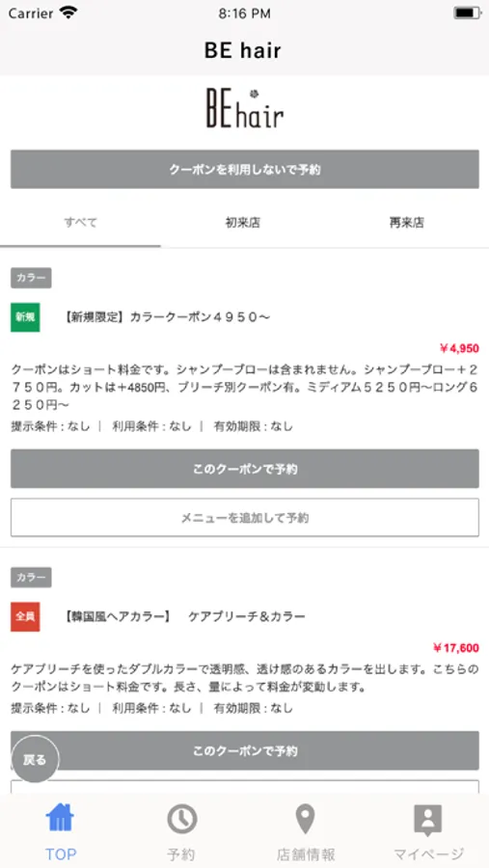Tap the first カラー category tag

click(31, 278)
